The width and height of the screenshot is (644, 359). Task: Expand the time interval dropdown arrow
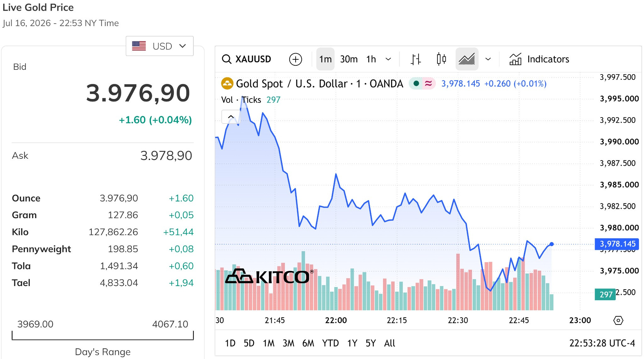pos(388,59)
